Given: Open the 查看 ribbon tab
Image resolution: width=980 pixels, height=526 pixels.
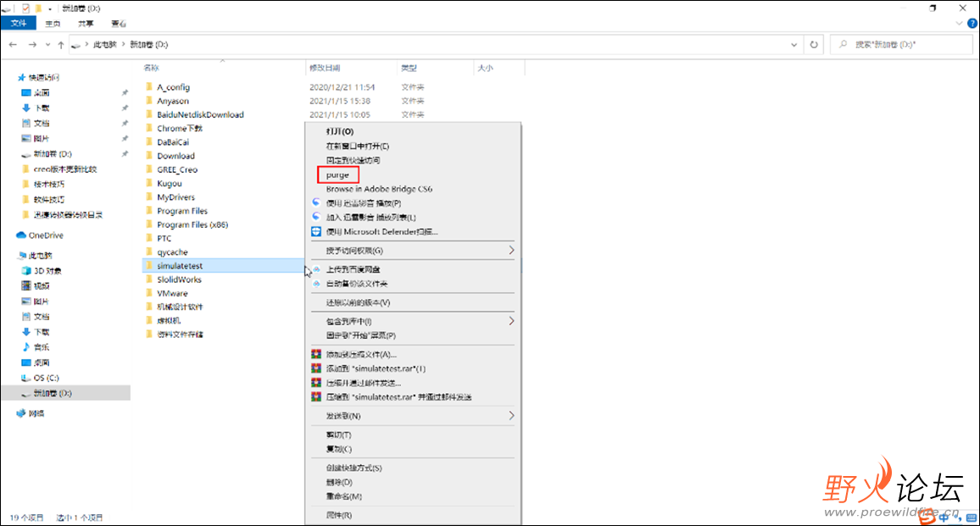Looking at the screenshot, I should tap(119, 24).
